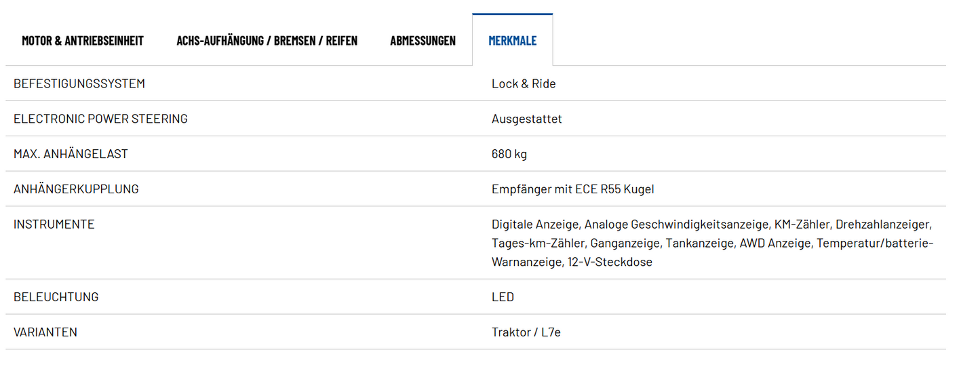
Task: Click the 12-V-Steckdose text
Action: (609, 262)
